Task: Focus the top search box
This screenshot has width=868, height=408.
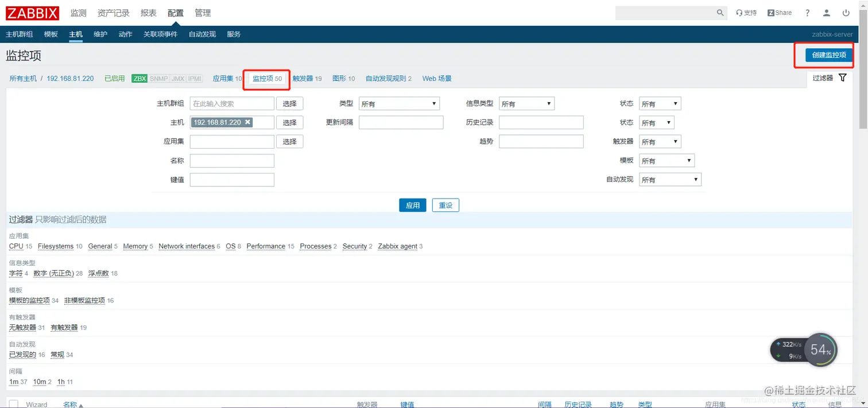Action: pos(666,13)
